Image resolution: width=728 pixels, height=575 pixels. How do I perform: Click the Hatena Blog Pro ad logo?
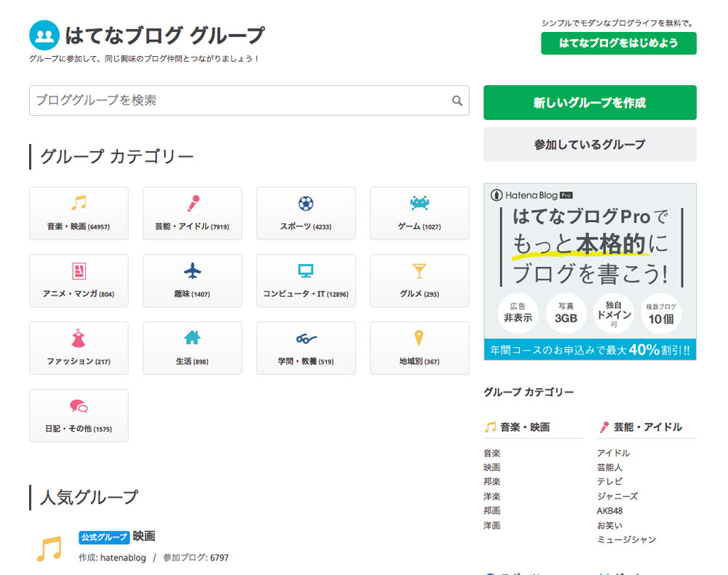(x=531, y=195)
